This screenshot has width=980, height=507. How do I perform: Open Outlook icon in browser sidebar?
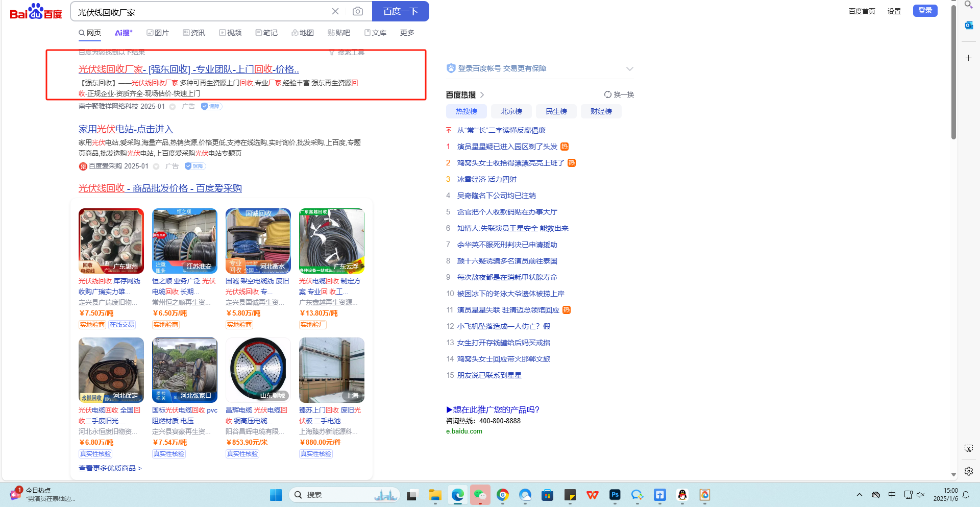tap(968, 25)
